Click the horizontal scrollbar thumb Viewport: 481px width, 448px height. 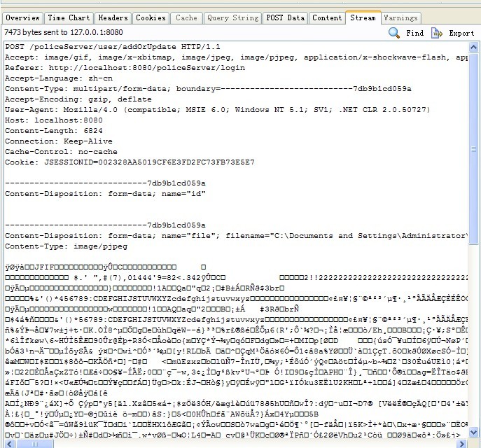pos(35,444)
